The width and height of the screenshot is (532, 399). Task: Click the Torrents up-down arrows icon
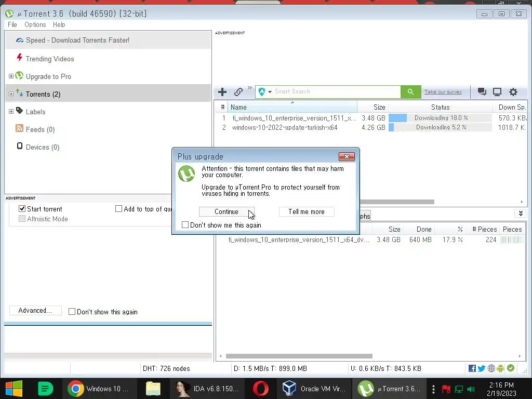[x=19, y=92]
